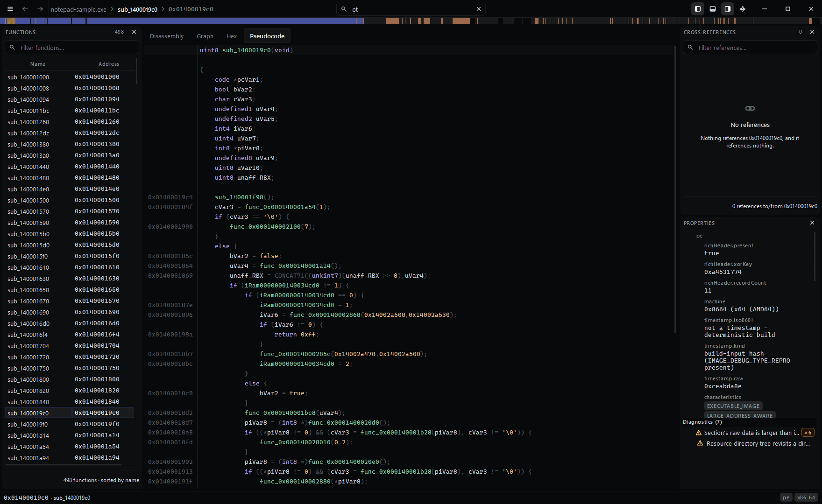
Task: Open 'Resource directory tree revisits' diagnostic
Action: 758,443
